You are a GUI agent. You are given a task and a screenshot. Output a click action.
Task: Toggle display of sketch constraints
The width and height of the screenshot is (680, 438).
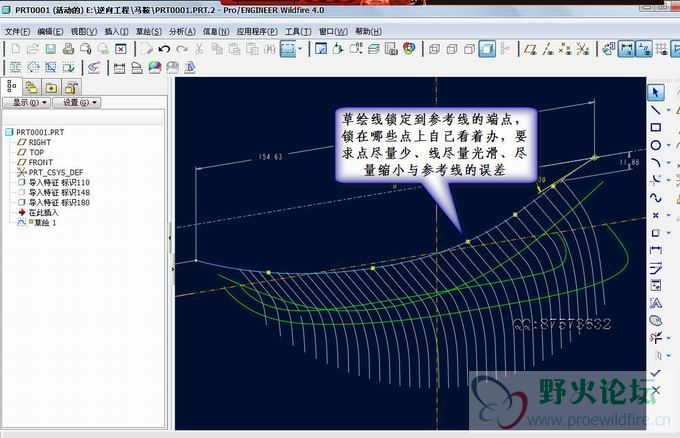(x=644, y=49)
